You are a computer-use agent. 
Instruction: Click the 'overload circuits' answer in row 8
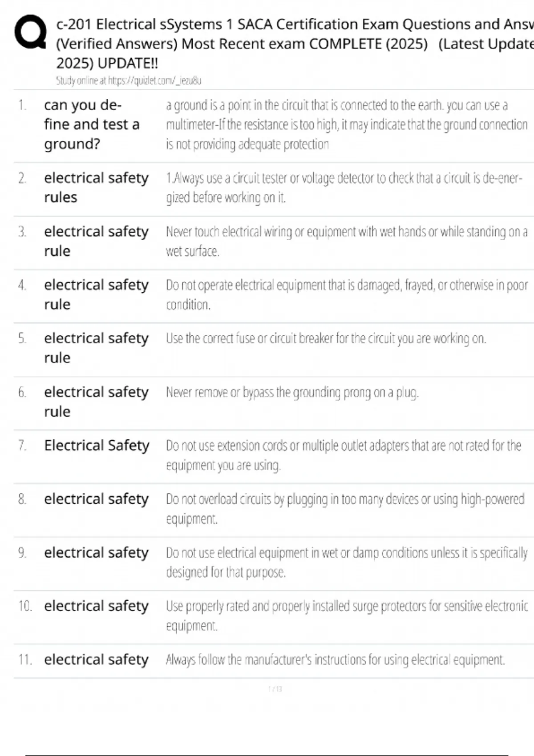click(345, 509)
